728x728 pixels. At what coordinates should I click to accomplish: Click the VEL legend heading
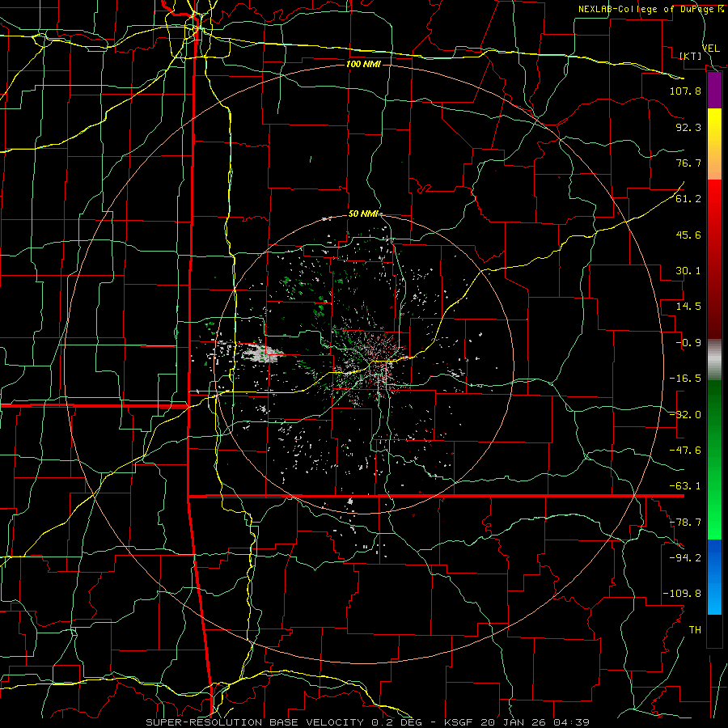click(x=710, y=49)
